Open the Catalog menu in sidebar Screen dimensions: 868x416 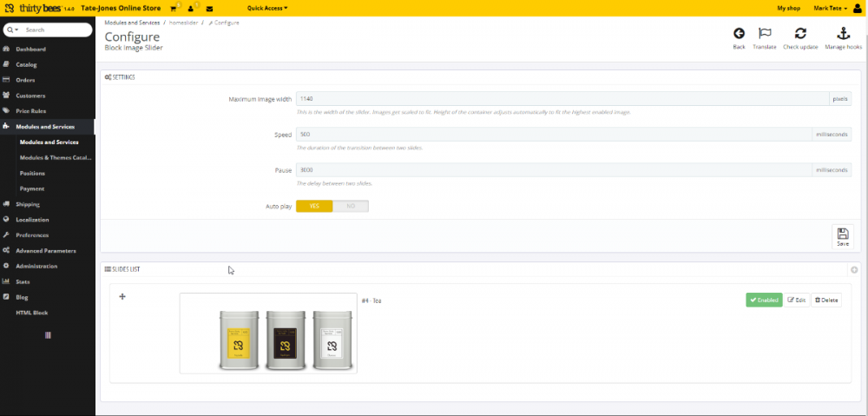26,64
